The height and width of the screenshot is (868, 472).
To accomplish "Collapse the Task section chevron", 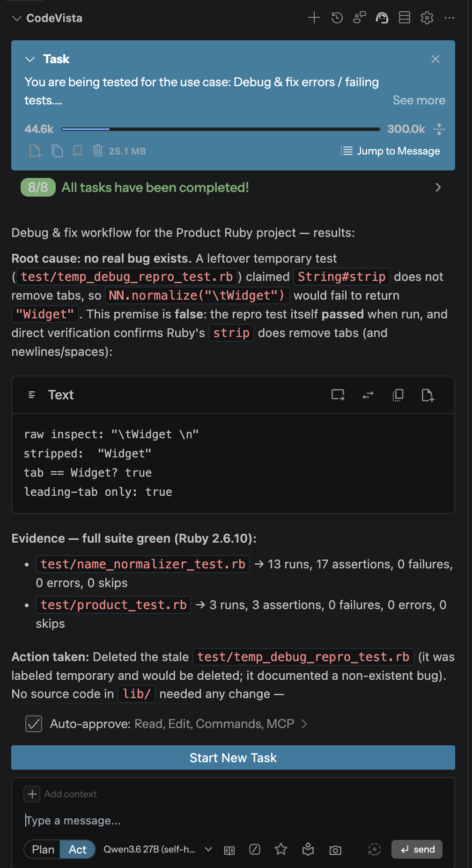I will [30, 59].
